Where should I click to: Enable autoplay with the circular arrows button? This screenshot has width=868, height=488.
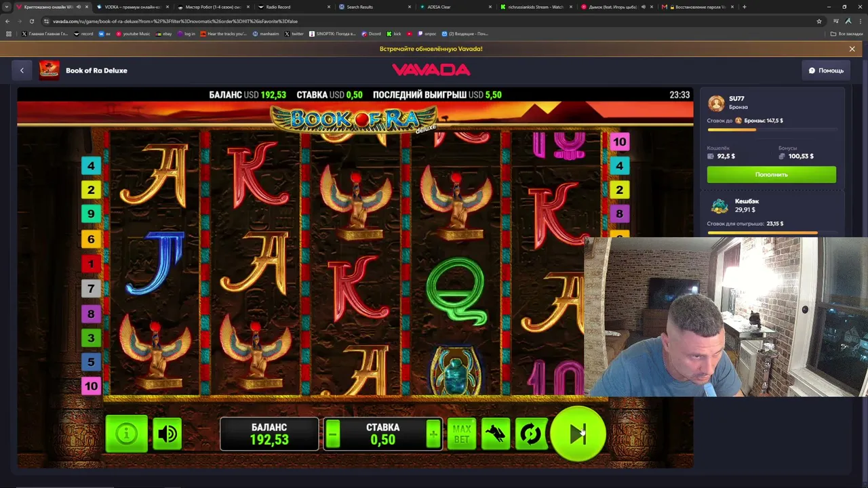point(530,434)
